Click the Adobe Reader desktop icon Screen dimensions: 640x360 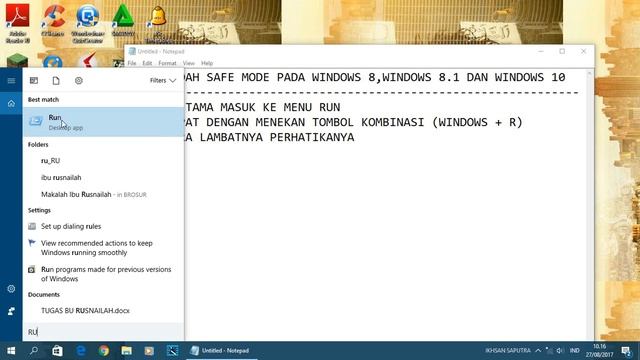pos(18,23)
